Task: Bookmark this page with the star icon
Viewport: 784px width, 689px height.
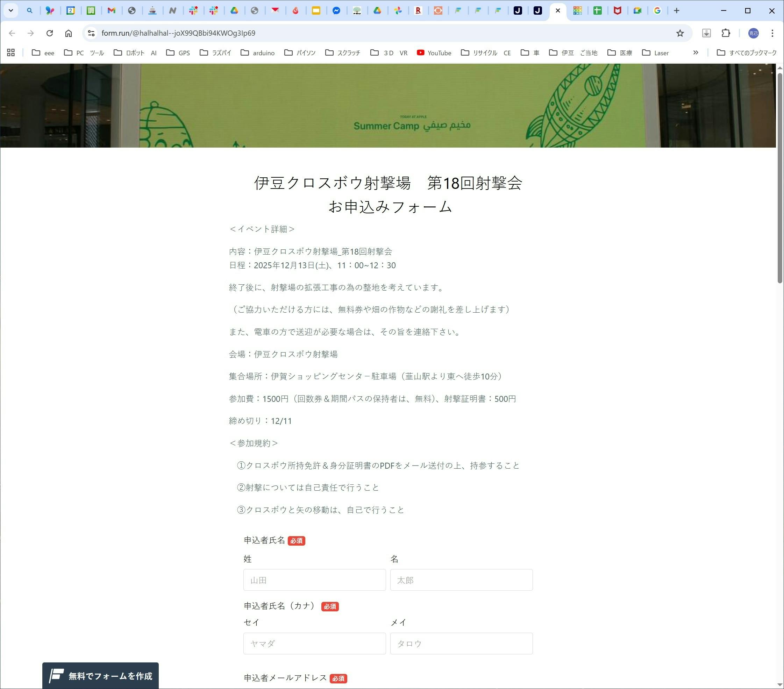Action: [x=680, y=33]
